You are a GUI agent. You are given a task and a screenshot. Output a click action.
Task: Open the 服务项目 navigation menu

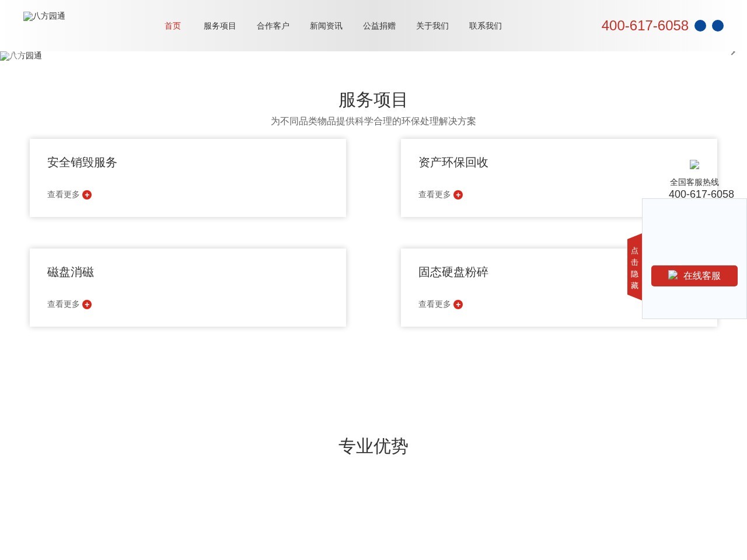(220, 26)
